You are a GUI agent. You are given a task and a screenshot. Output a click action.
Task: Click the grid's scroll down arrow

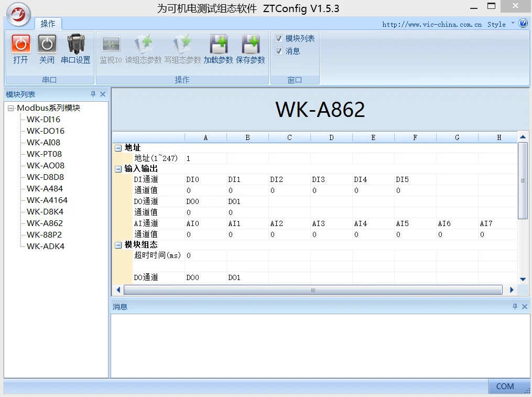[x=523, y=280]
